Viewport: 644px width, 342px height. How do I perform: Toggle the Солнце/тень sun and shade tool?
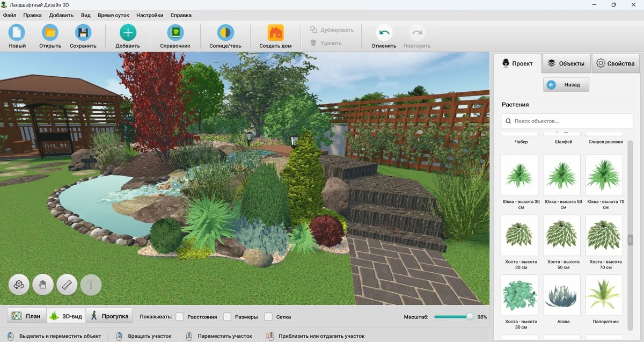pos(225,33)
